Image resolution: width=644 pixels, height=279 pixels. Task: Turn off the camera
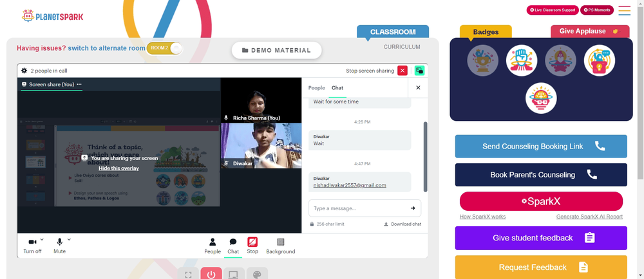[x=32, y=246]
